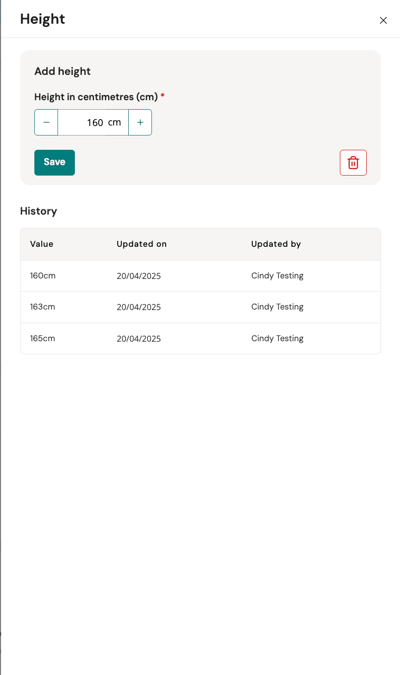Click the cm unit inside the input
The width and height of the screenshot is (400, 675).
pos(114,123)
